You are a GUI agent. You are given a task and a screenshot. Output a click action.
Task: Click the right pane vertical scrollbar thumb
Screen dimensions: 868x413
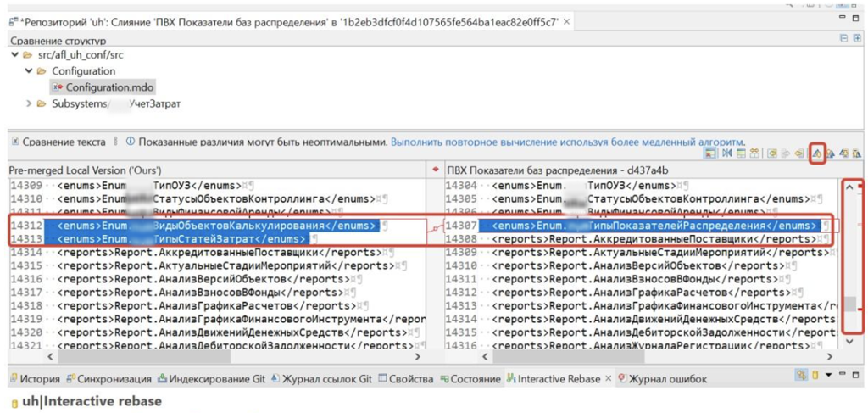[850, 304]
